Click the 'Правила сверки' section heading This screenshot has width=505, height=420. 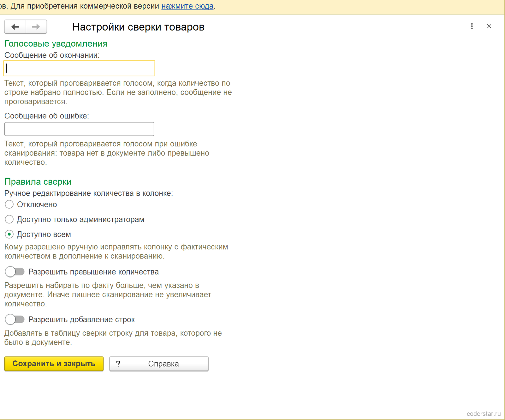coord(38,182)
